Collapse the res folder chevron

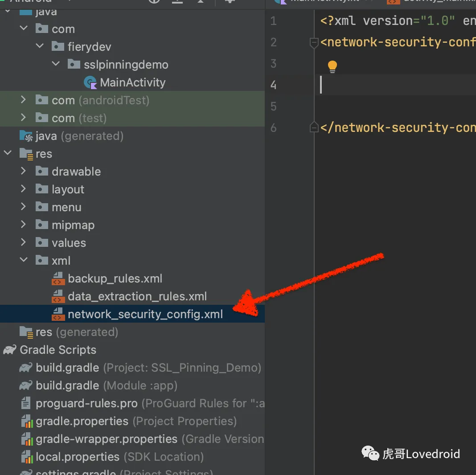(8, 153)
